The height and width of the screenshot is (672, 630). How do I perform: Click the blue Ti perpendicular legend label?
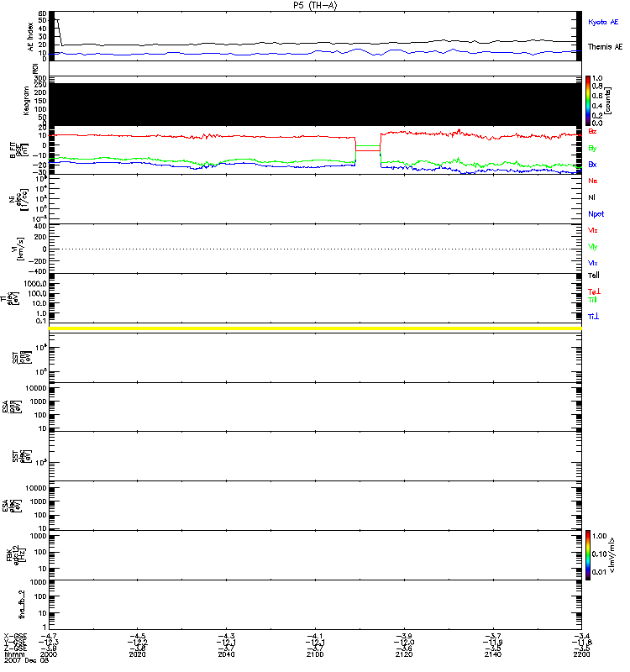(593, 317)
